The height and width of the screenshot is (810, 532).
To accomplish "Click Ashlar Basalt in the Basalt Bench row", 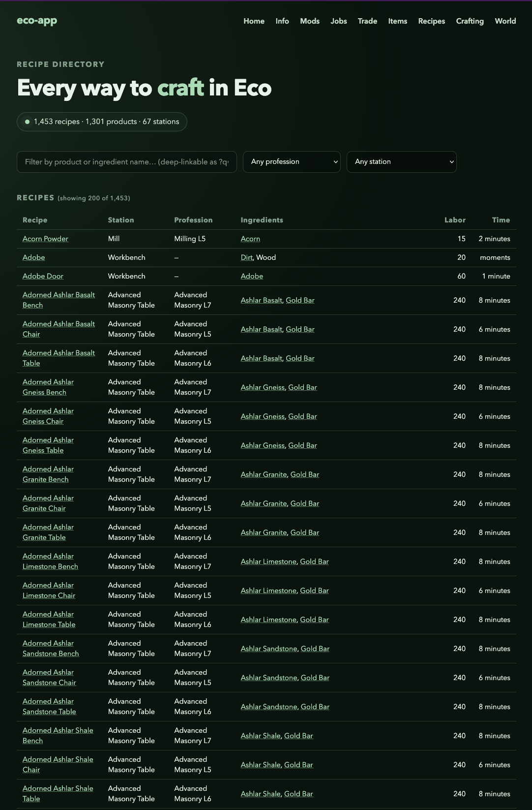I will [262, 300].
